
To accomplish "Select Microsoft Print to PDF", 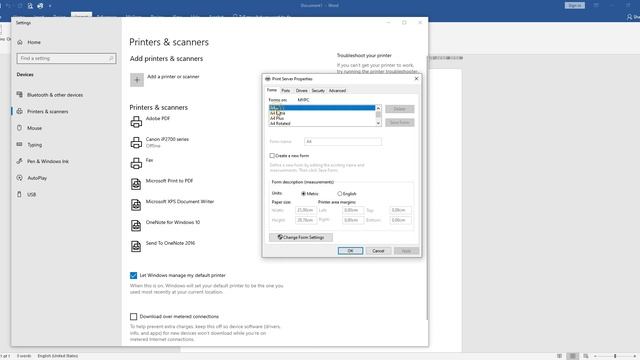I will pyautogui.click(x=169, y=181).
